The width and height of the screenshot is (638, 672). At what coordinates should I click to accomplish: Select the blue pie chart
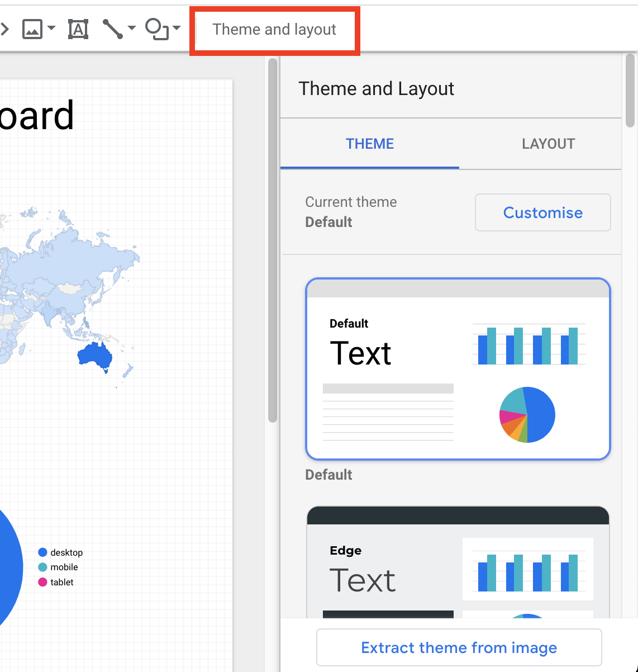click(x=10, y=567)
